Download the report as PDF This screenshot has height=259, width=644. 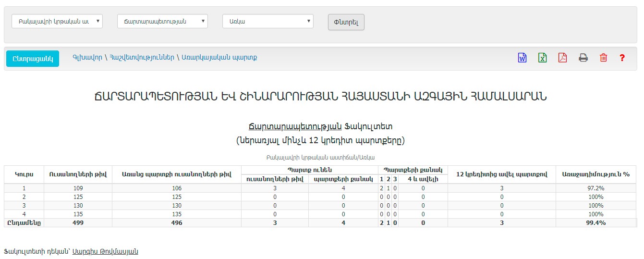coord(562,58)
